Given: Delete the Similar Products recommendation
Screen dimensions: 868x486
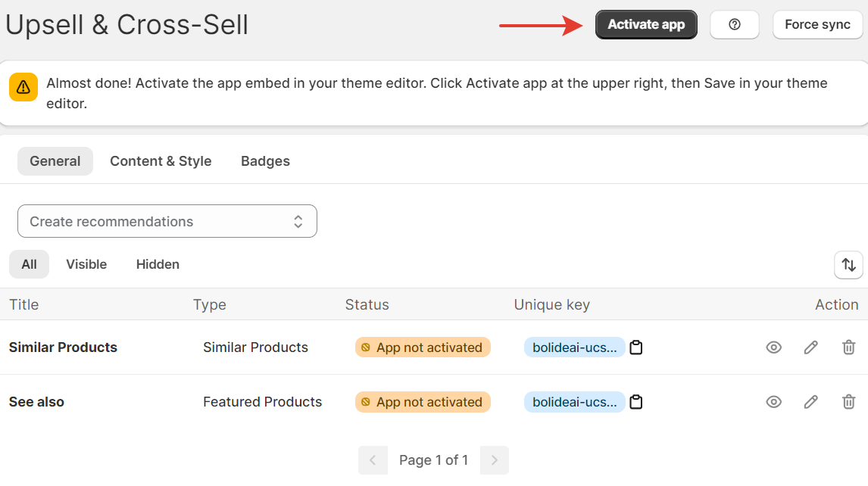Looking at the screenshot, I should tap(848, 347).
